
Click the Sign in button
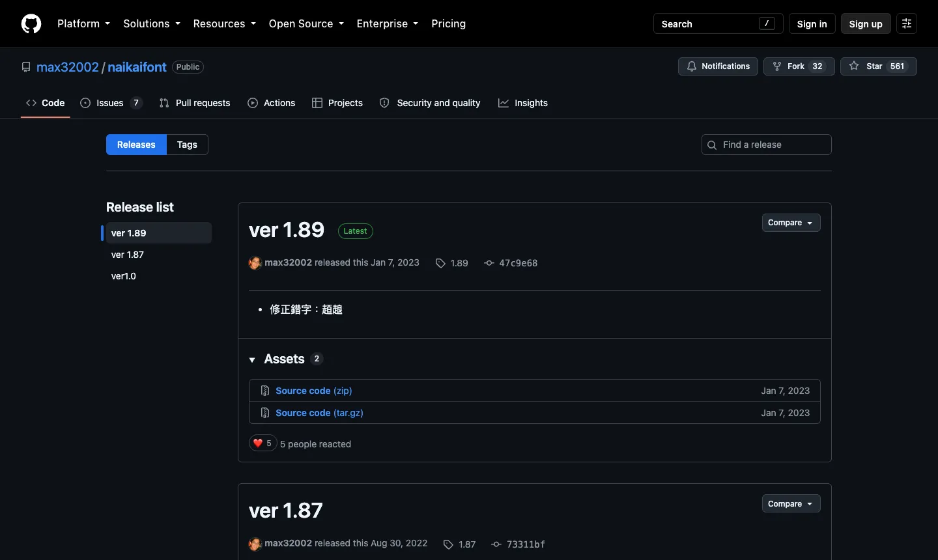point(812,23)
